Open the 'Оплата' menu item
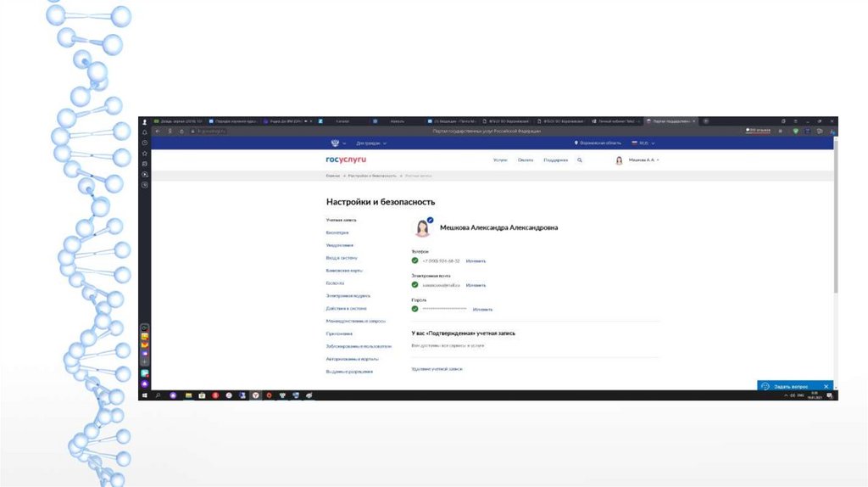The width and height of the screenshot is (868, 487). (x=526, y=160)
